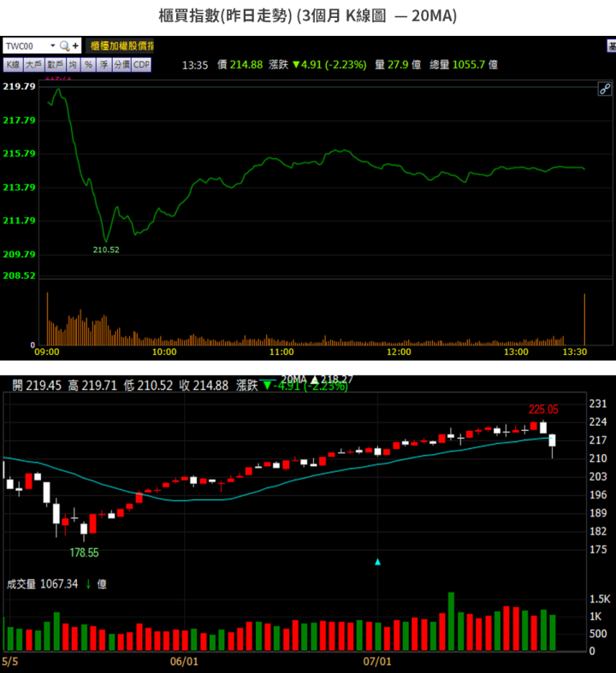
Task: Click the 5/5 date axis label
Action: (x=10, y=661)
